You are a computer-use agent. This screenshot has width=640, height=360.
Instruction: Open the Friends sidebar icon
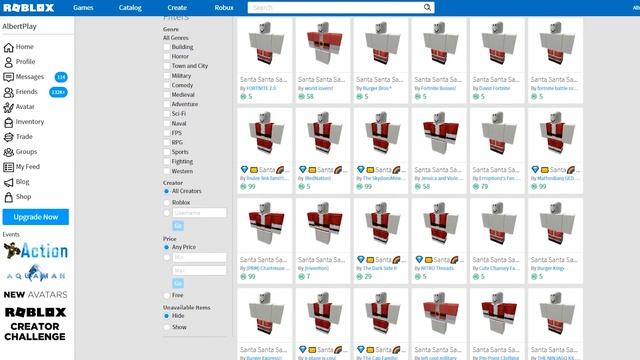click(8, 92)
